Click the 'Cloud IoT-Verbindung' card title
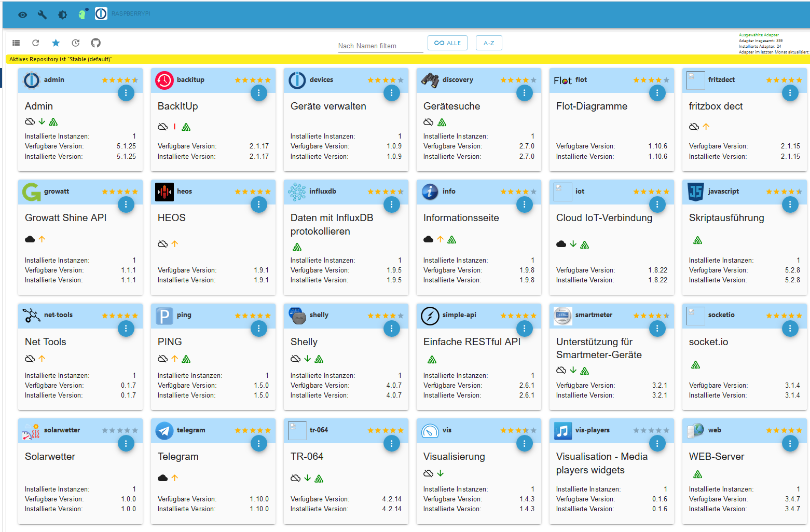This screenshot has height=532, width=810. [x=604, y=218]
